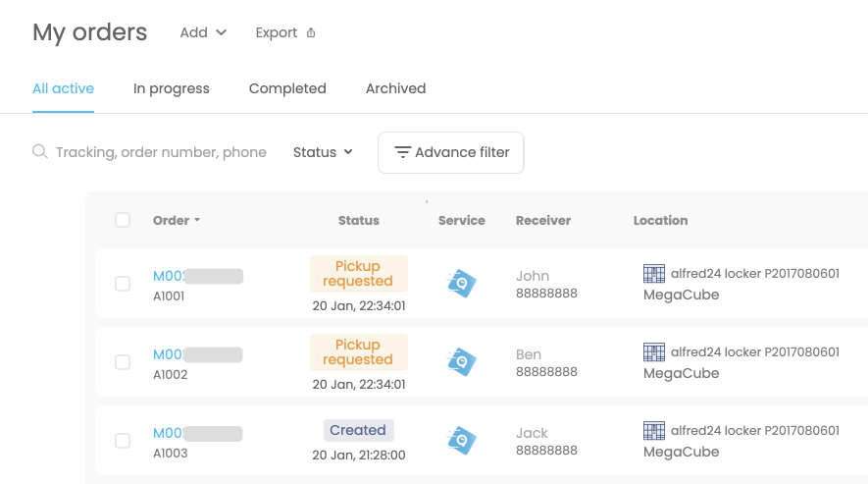Image resolution: width=868 pixels, height=484 pixels.
Task: Toggle the select-all orders checkbox in header
Action: point(123,220)
